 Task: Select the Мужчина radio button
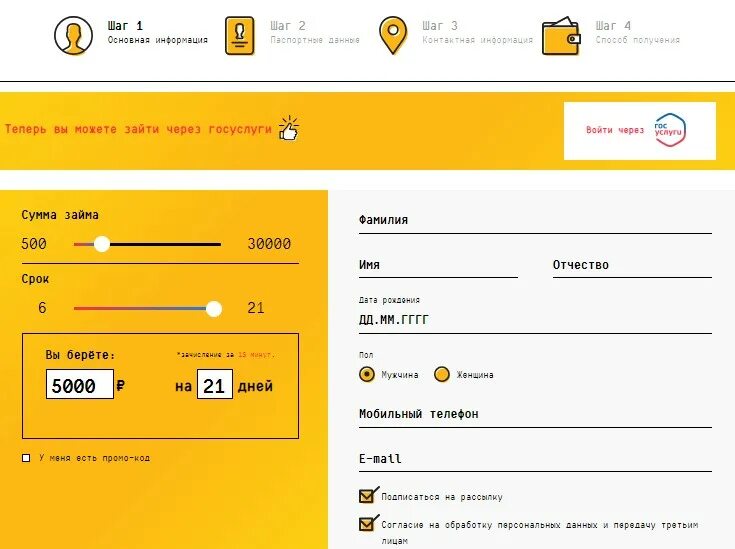pyautogui.click(x=367, y=375)
